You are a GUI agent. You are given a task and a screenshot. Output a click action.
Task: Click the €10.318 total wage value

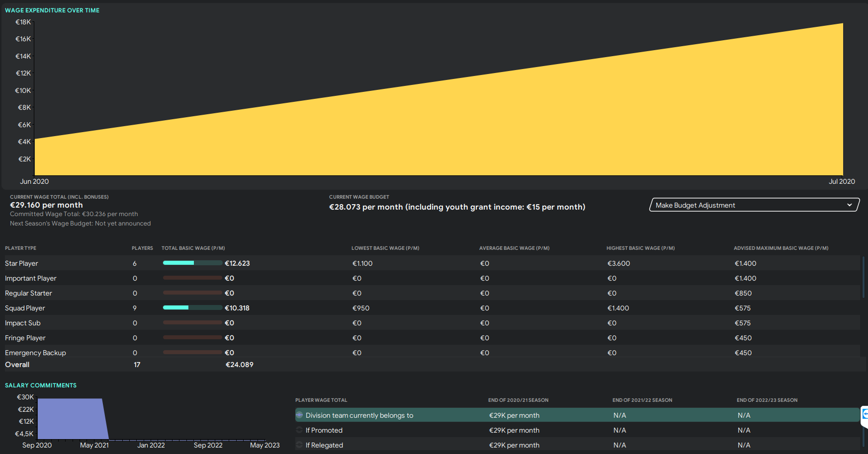237,308
